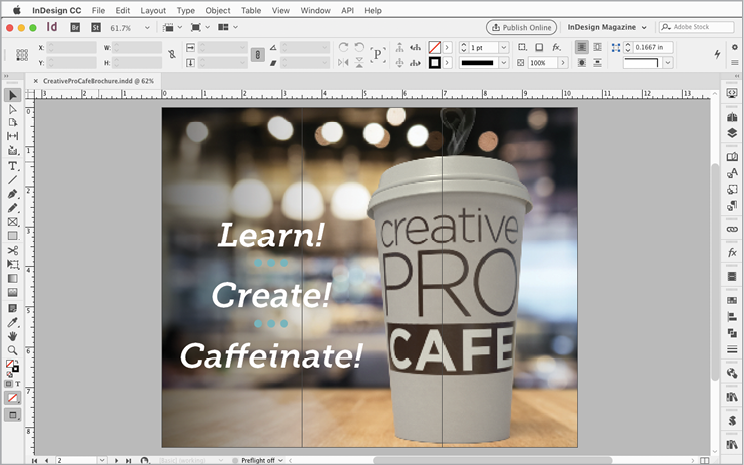The width and height of the screenshot is (744, 465).
Task: Select the Scissors tool
Action: point(13,250)
